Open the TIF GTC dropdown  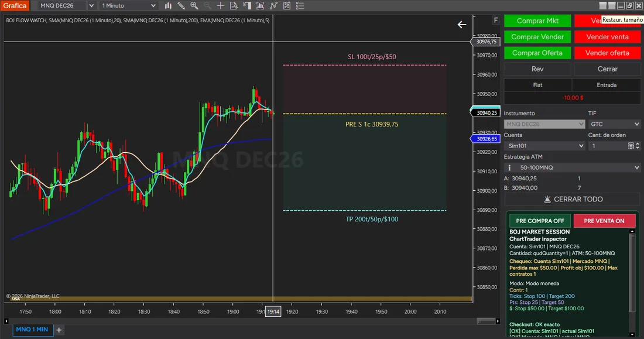[614, 124]
